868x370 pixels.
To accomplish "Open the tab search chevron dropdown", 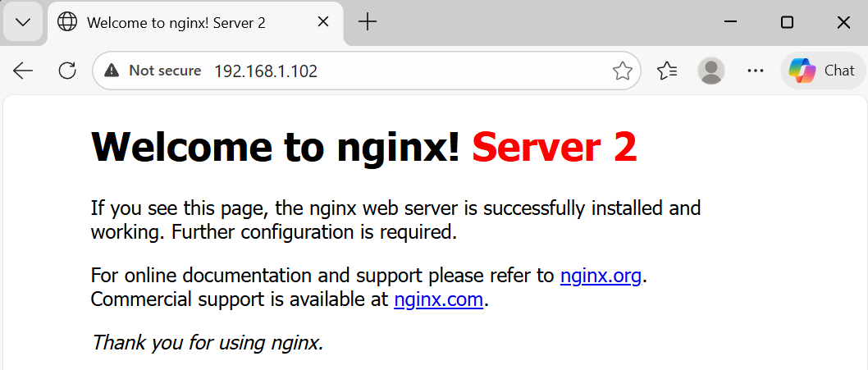I will point(23,22).
